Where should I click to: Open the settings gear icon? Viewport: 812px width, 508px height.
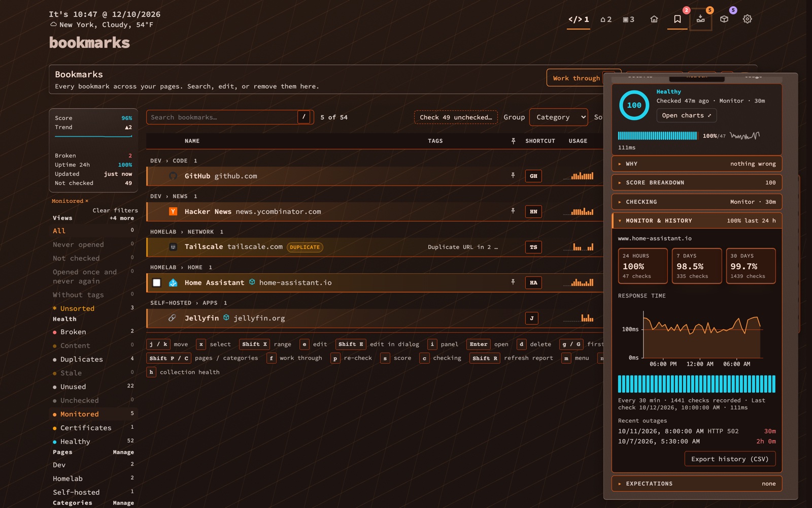(748, 19)
